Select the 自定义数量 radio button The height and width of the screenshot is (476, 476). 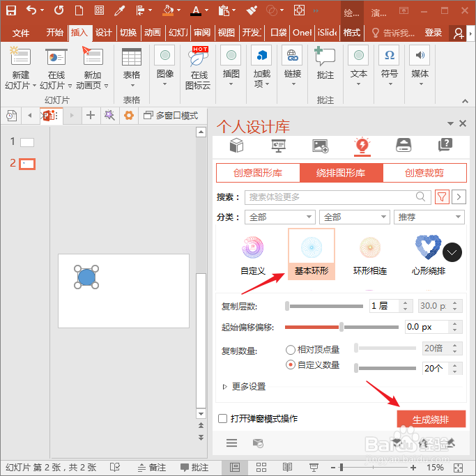(x=291, y=364)
